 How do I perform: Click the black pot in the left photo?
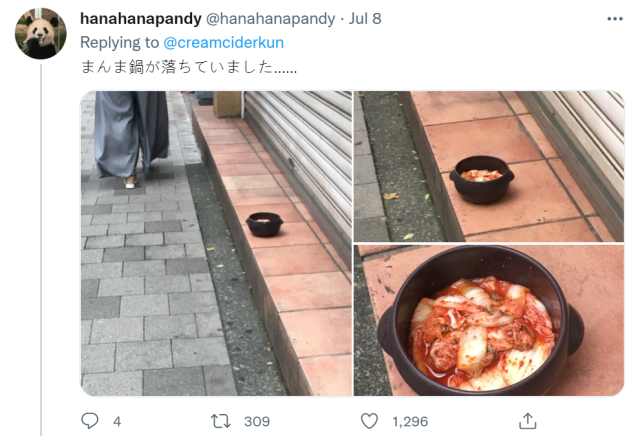pyautogui.click(x=264, y=224)
